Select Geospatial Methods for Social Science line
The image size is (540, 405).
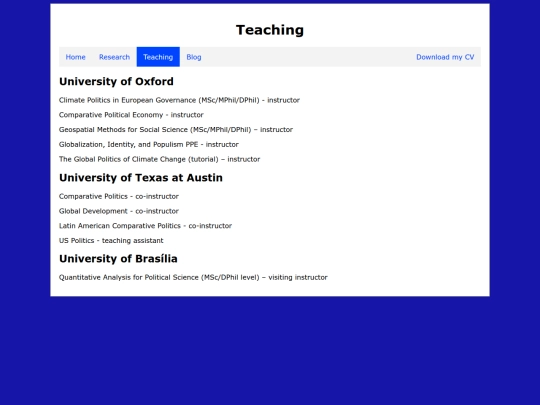point(176,130)
